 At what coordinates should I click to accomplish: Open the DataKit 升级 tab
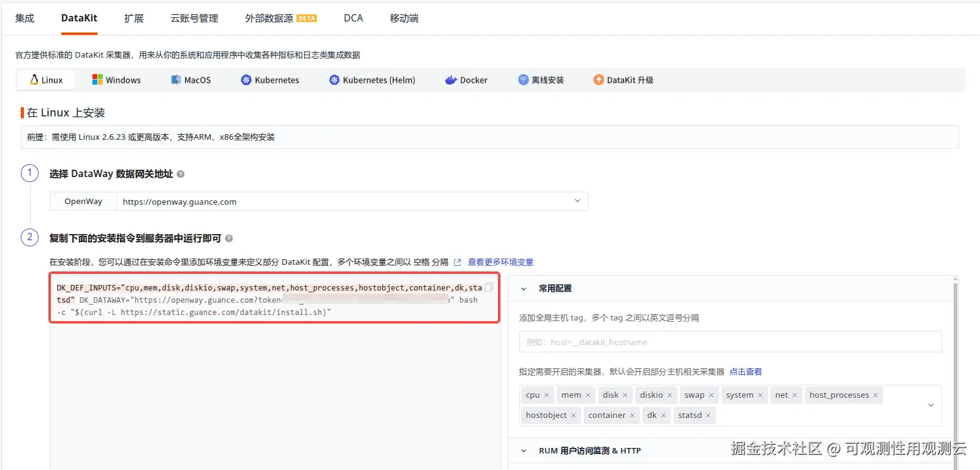point(623,80)
